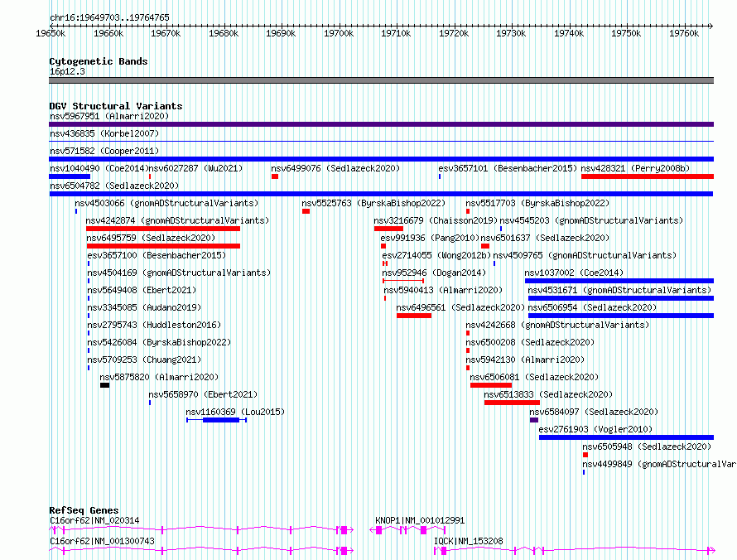The width and height of the screenshot is (737, 560).
Task: Click the nsv5967951 (Almarri2020) variant label
Action: pos(109,116)
